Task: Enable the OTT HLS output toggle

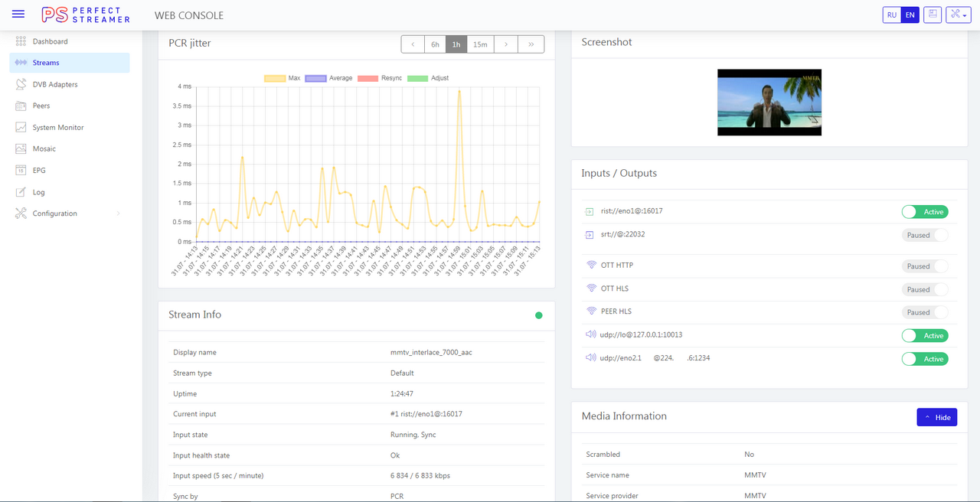Action: (x=924, y=289)
